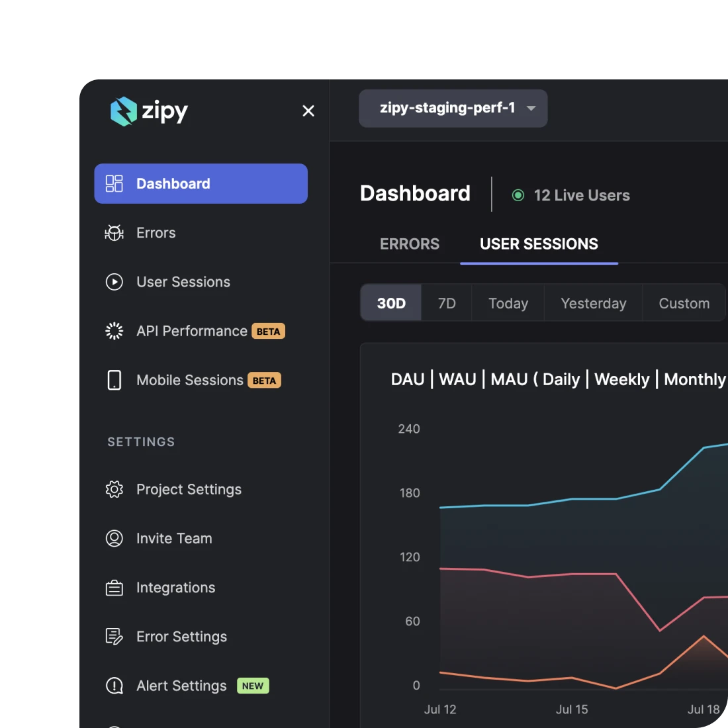Close the sidebar with the X icon
Screen dimensions: 728x728
[x=308, y=111]
